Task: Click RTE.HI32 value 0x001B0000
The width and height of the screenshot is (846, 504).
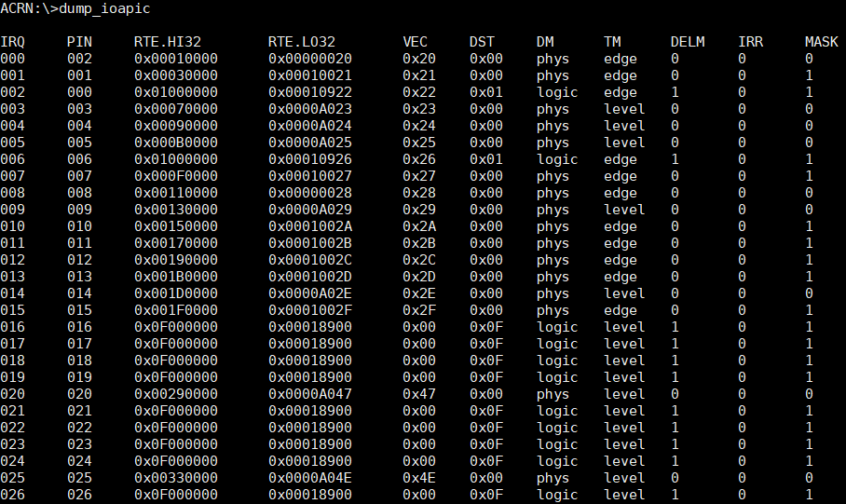Action: [x=176, y=277]
